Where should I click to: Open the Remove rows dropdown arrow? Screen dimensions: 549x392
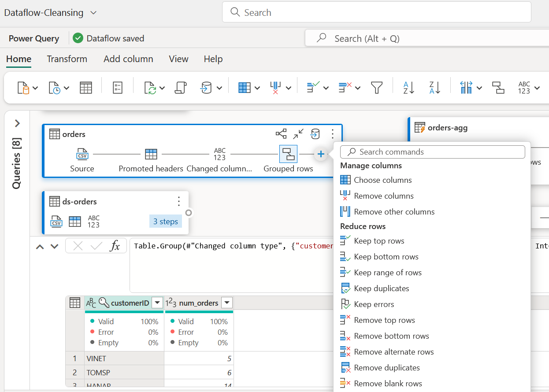pos(358,88)
